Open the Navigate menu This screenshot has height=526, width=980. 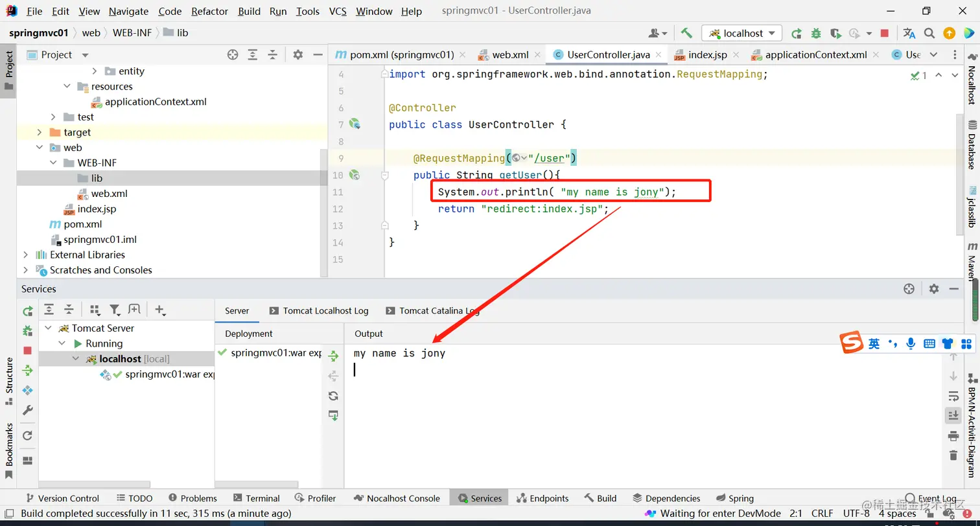(128, 11)
